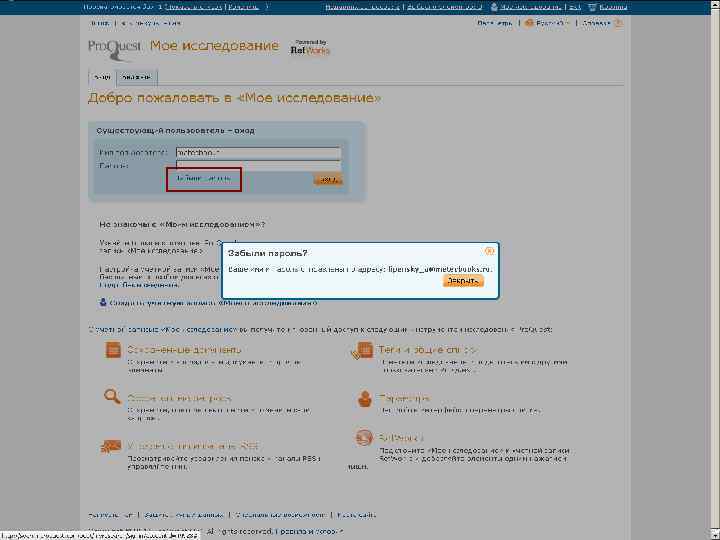The image size is (720, 540).
Task: Focus the password input field
Action: (259, 165)
